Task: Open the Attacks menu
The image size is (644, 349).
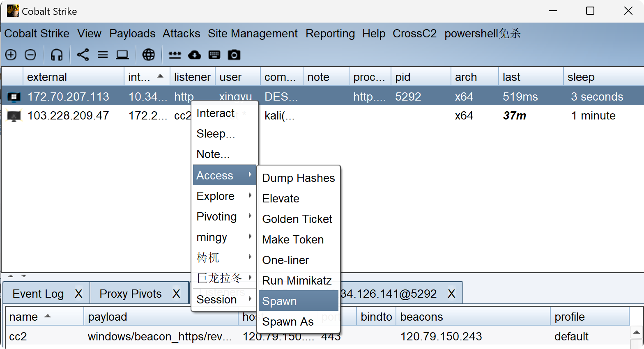Action: 181,33
